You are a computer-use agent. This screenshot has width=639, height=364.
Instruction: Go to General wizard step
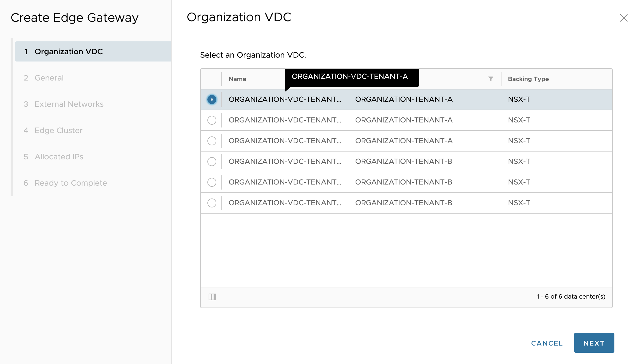tap(49, 78)
